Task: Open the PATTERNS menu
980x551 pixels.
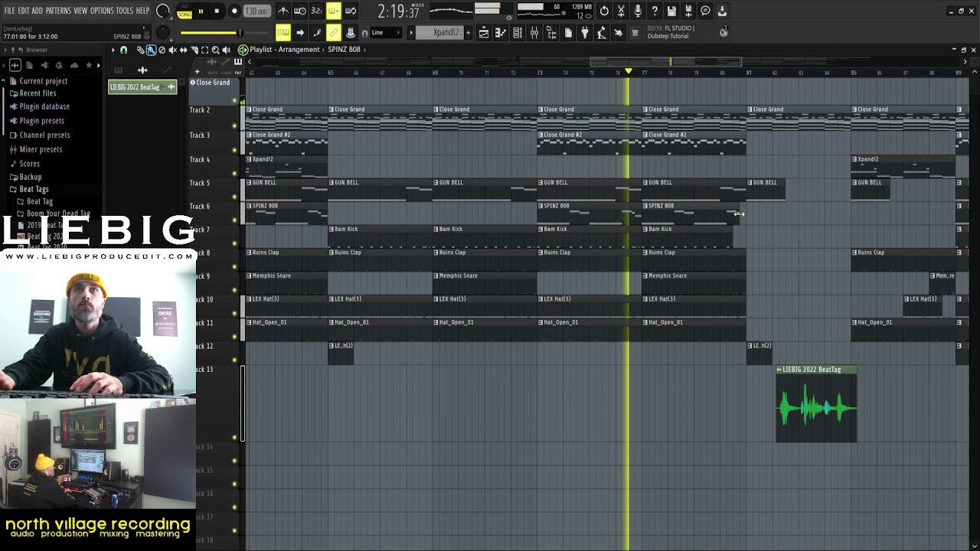Action: click(x=58, y=11)
